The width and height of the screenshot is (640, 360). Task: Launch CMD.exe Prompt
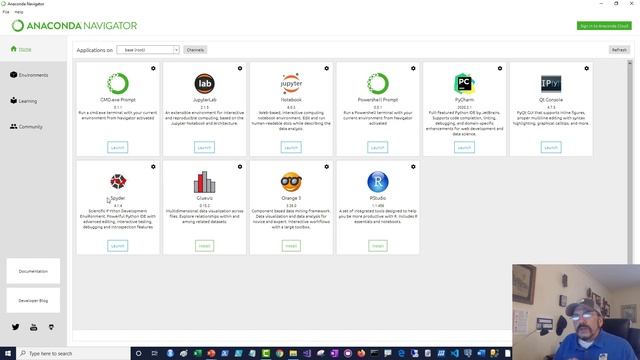118,147
